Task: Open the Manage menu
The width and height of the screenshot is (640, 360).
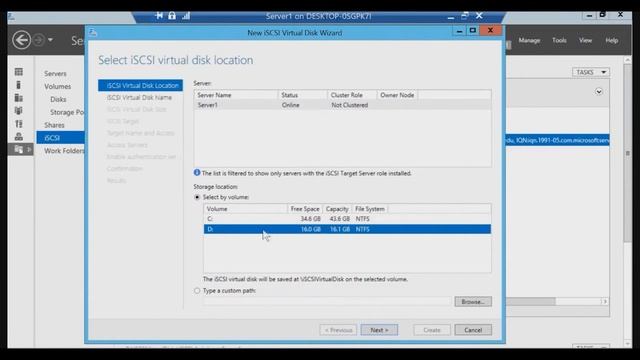Action: 529,40
